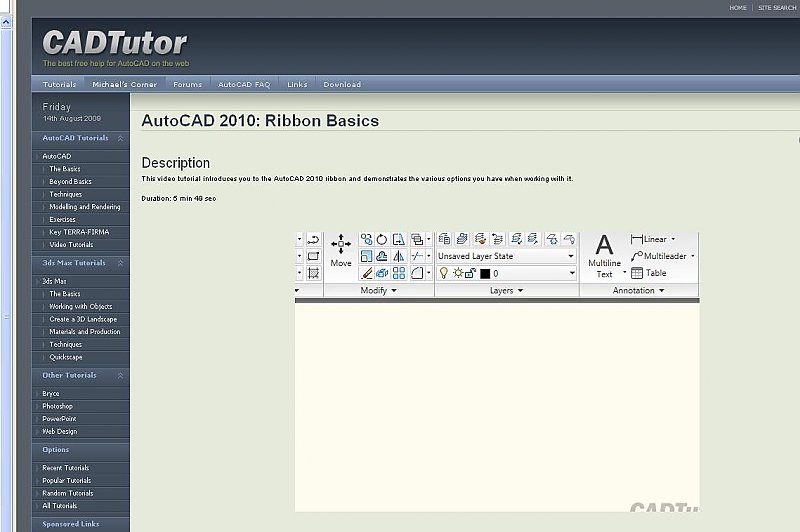The height and width of the screenshot is (532, 800).
Task: Select the Offset tool icon
Action: tap(382, 256)
